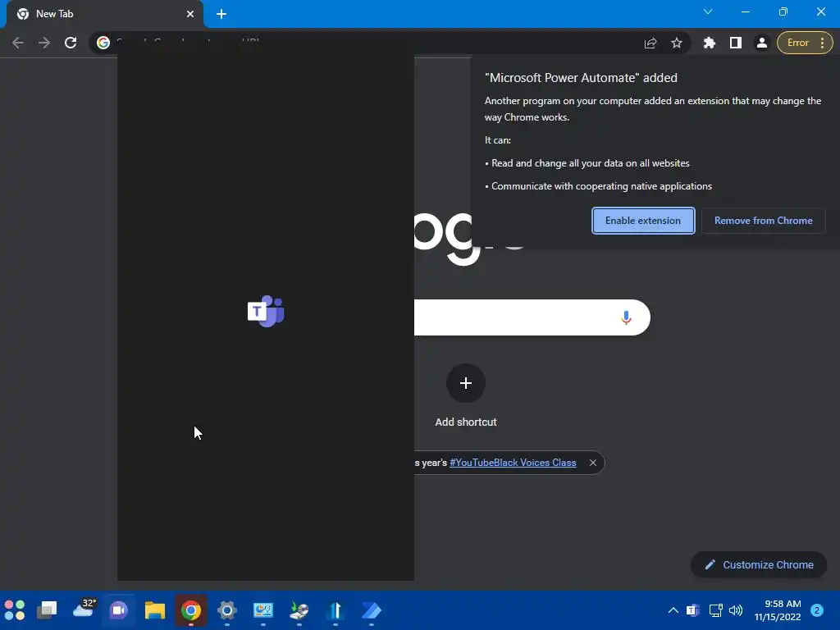The height and width of the screenshot is (630, 840).
Task: Open Power Automate taskbar icon
Action: [x=372, y=610]
